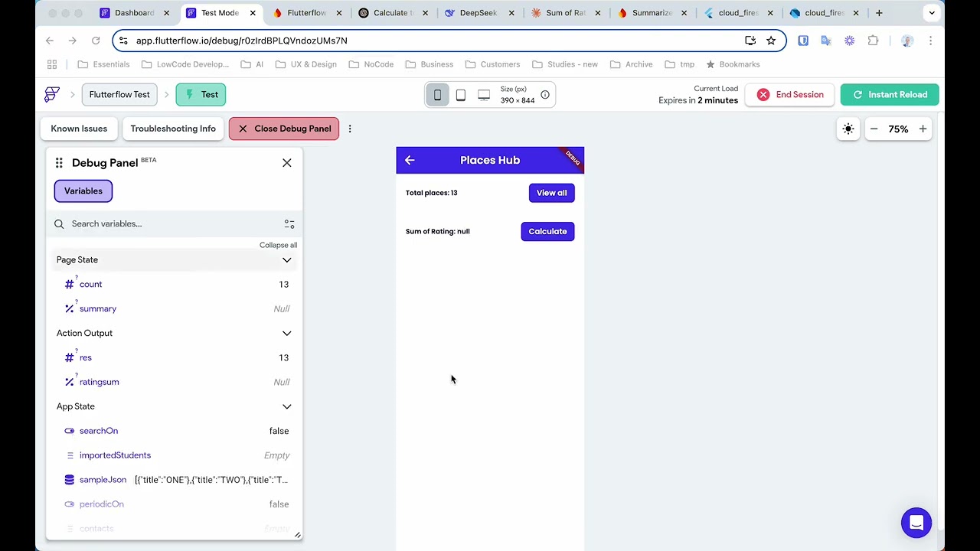Image resolution: width=980 pixels, height=551 pixels.
Task: Grab the Debug Panel drag handle icon
Action: tap(59, 163)
